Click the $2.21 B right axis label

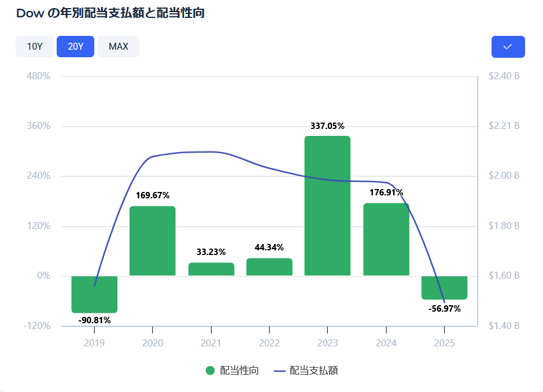pos(504,125)
